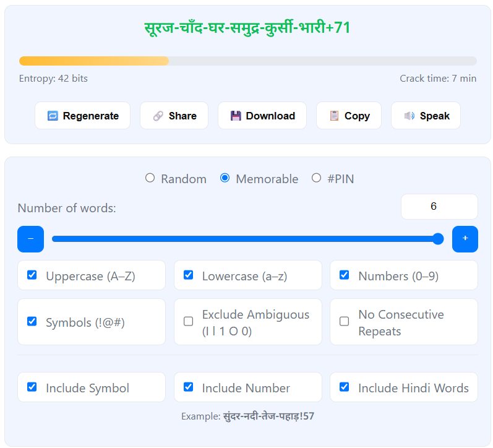Click the Crack time: 7 min label
Viewport: 493px width, 448px height.
click(438, 79)
